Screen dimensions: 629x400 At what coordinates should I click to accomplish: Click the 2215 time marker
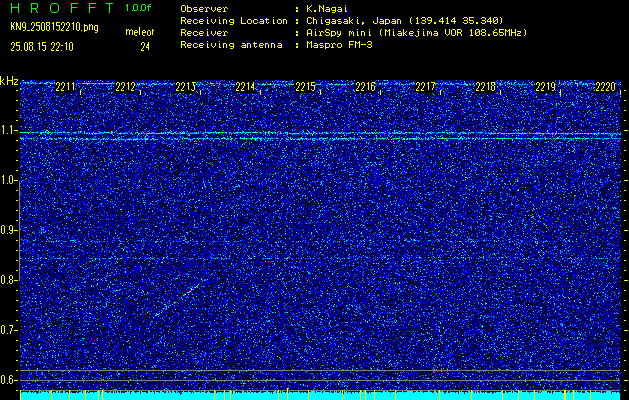pos(305,87)
